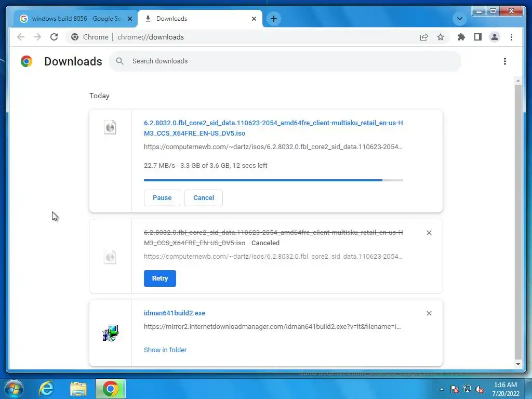Viewport: 532px width, 399px height.
Task: Show idman641build2.exe in folder
Action: point(165,350)
